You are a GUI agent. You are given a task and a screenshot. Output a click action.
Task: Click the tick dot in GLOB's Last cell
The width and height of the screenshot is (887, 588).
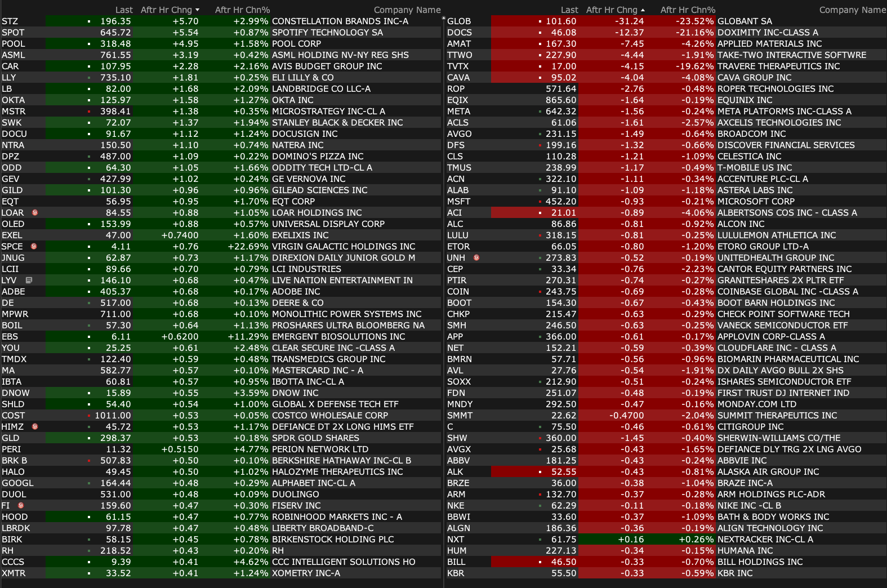point(540,21)
